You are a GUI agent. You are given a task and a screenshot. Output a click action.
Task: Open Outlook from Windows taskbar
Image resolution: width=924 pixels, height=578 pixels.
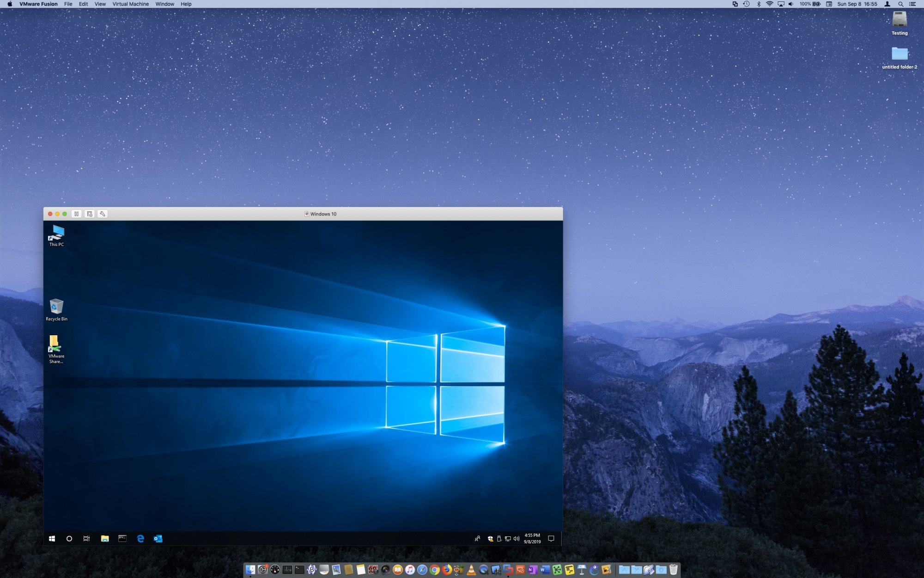point(158,539)
